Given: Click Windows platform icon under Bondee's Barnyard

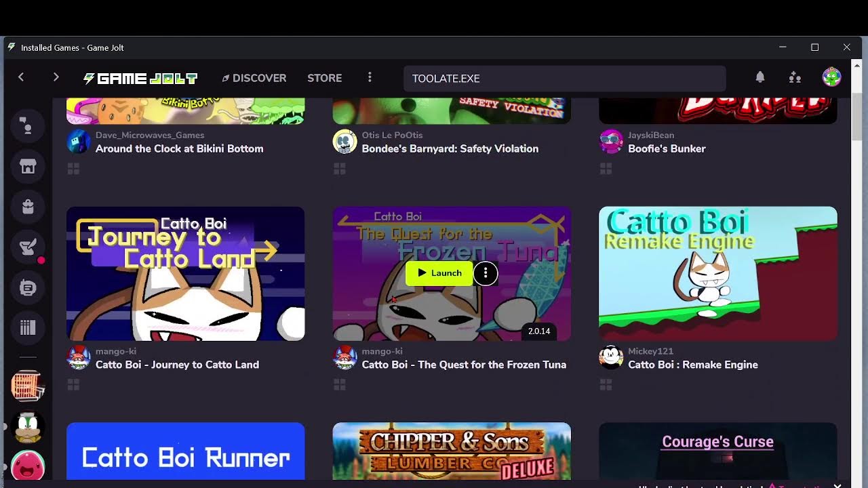Looking at the screenshot, I should (x=340, y=169).
